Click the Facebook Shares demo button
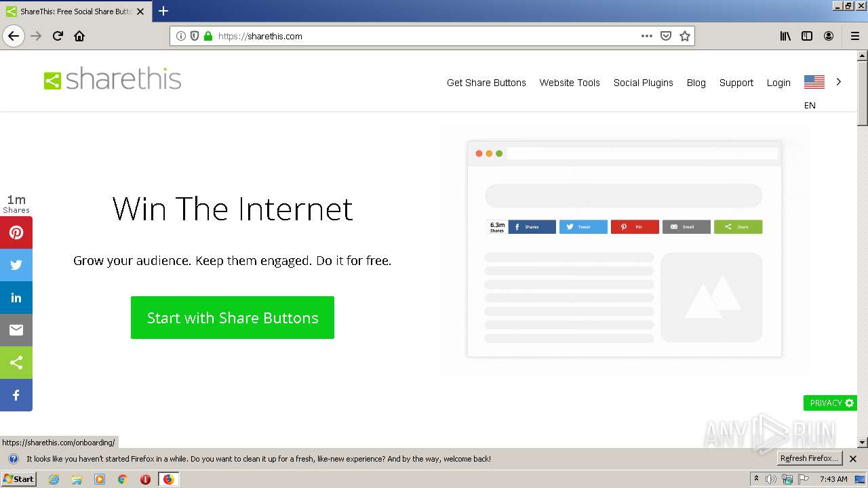Viewport: 868px width, 488px height. coord(532,227)
